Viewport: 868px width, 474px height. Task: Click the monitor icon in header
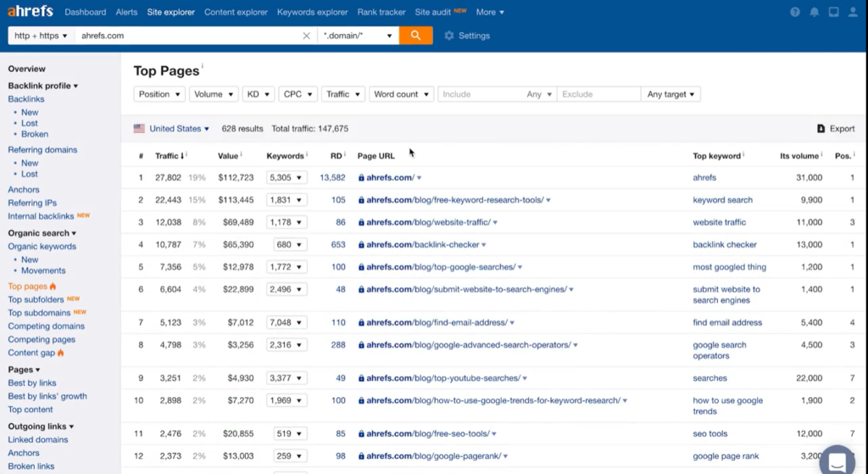(834, 12)
